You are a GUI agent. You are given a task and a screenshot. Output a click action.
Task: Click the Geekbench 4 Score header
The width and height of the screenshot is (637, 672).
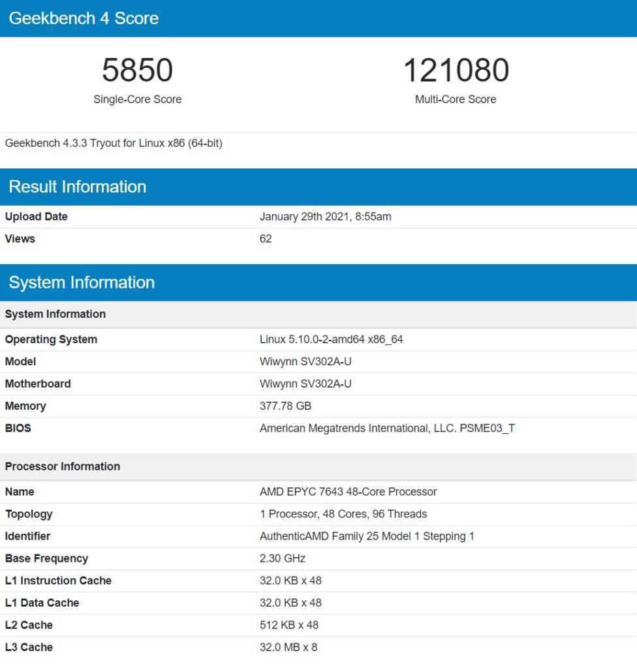tap(84, 18)
